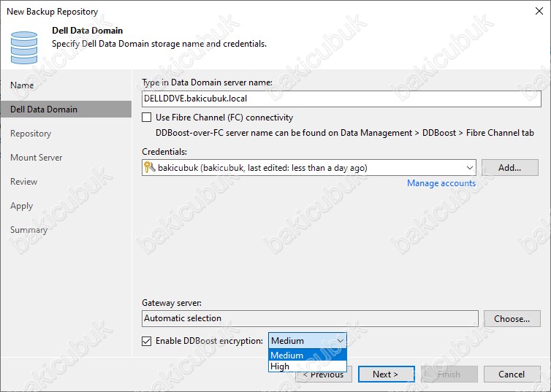This screenshot has height=392, width=551.
Task: Click 'Specify Dell Data Domain storage name' subtitle
Action: pyautogui.click(x=159, y=44)
